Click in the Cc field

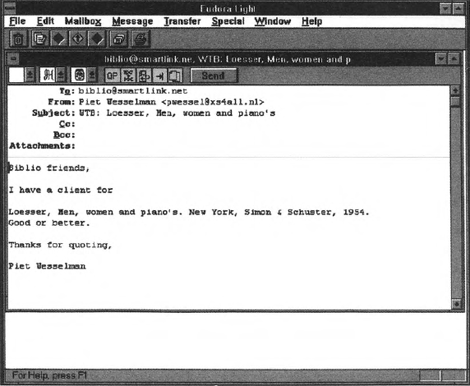tap(262, 124)
